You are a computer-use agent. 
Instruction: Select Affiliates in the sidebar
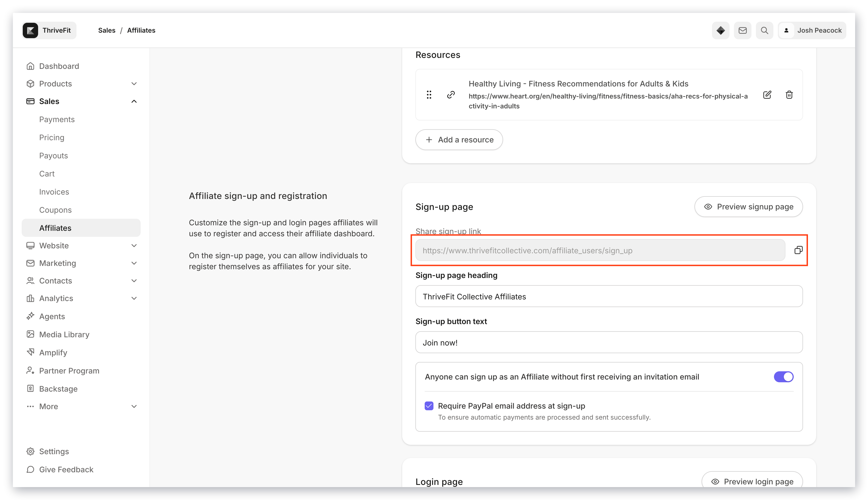81,228
